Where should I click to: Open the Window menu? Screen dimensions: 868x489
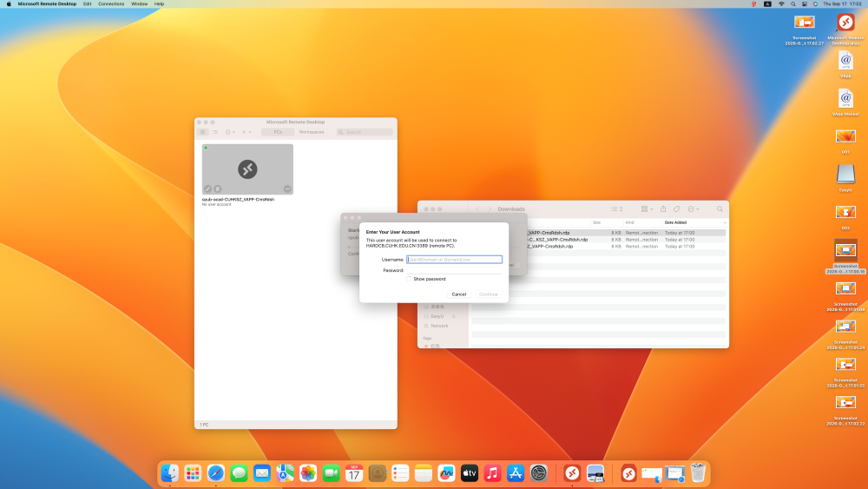139,3
